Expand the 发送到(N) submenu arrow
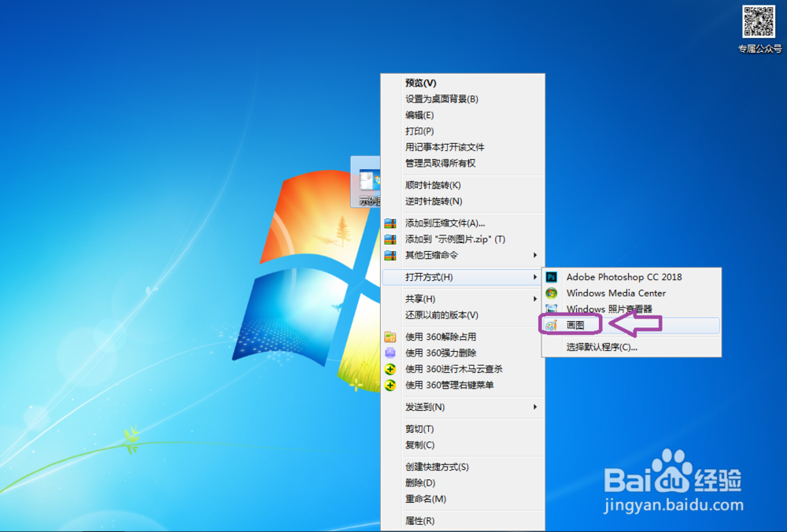 (x=535, y=407)
